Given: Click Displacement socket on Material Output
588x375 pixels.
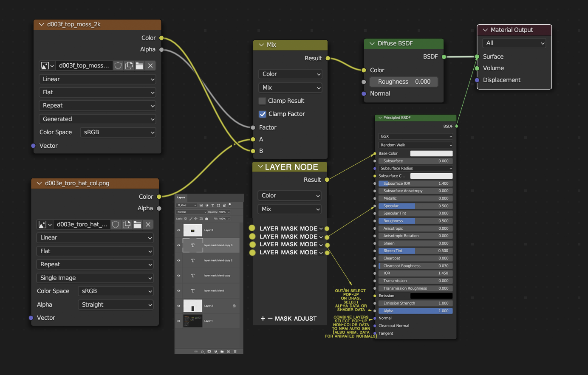Looking at the screenshot, I should click(x=477, y=80).
